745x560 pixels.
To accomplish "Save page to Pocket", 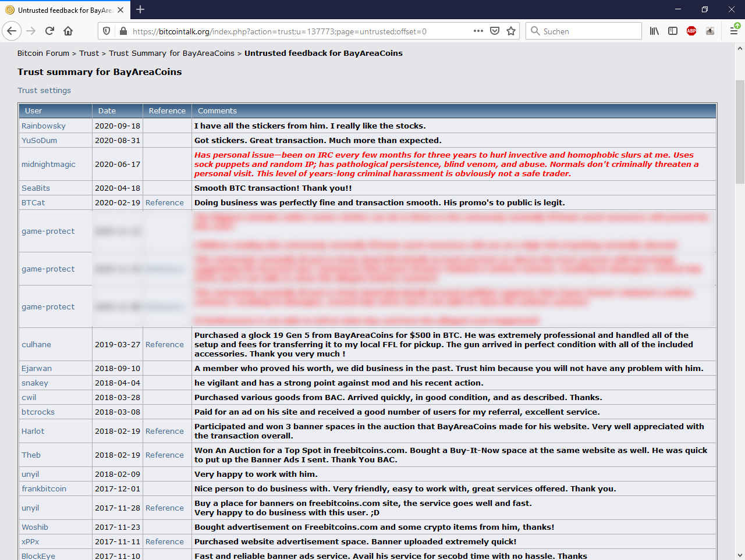I will (495, 31).
